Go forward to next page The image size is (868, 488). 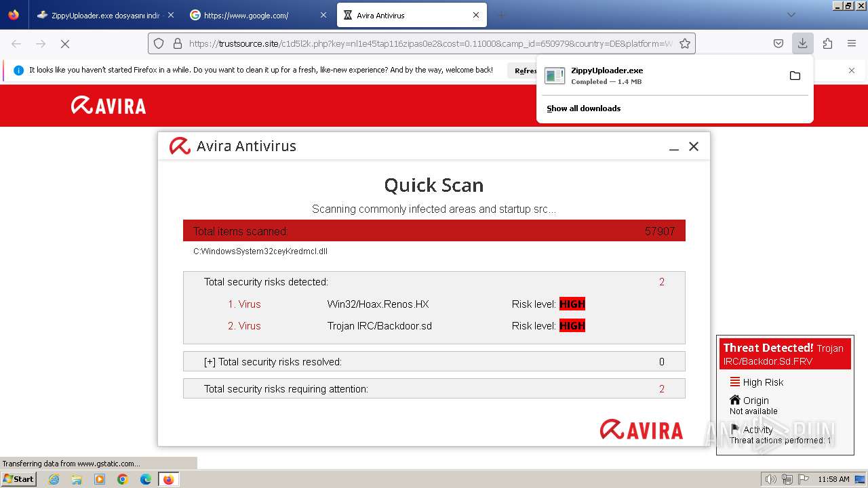(x=41, y=43)
